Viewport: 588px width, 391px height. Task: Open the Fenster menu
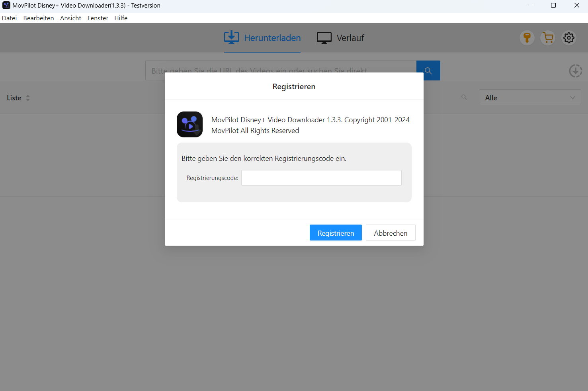[98, 18]
